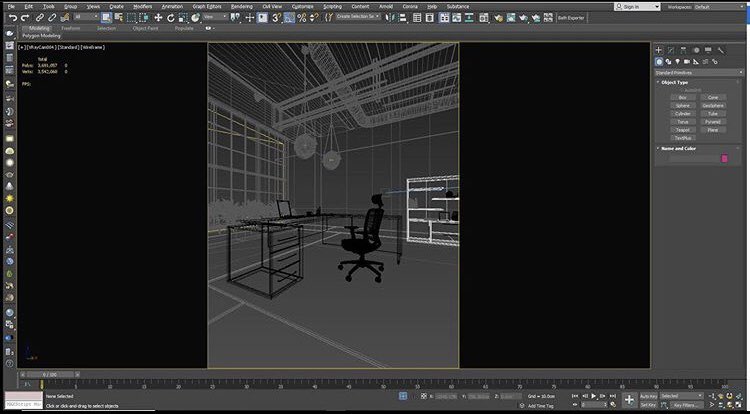Toggle Angle Snap
The height and width of the screenshot is (414, 750).
(289, 18)
